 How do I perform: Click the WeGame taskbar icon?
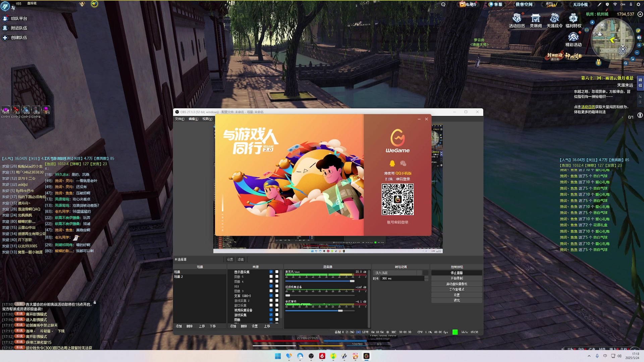coord(366,356)
